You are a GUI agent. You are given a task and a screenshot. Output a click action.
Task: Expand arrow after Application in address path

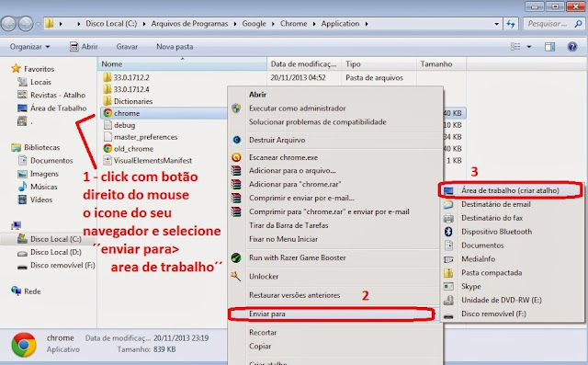coord(367,24)
